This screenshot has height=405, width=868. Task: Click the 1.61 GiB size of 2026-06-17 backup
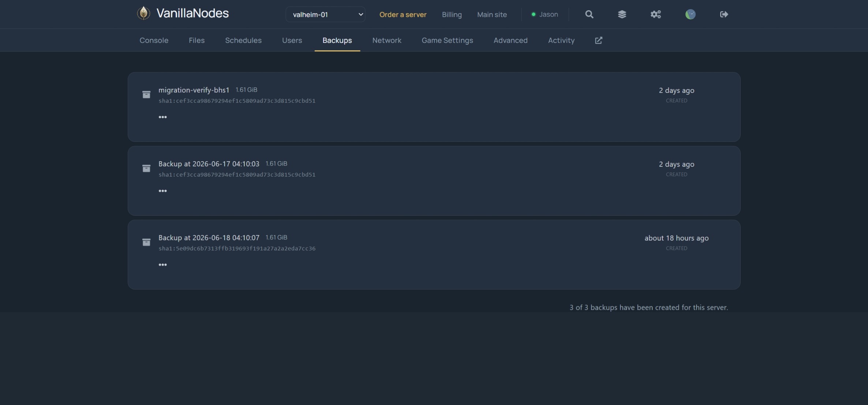pyautogui.click(x=276, y=163)
